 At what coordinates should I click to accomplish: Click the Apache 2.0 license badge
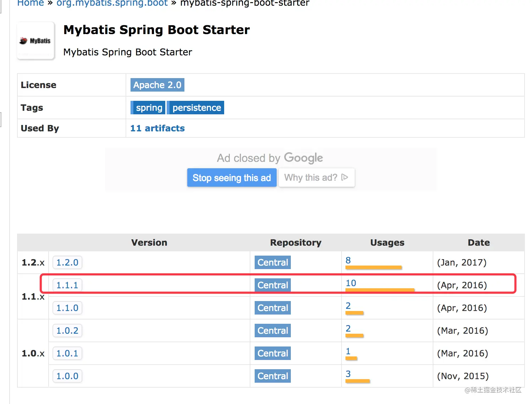[x=157, y=85]
